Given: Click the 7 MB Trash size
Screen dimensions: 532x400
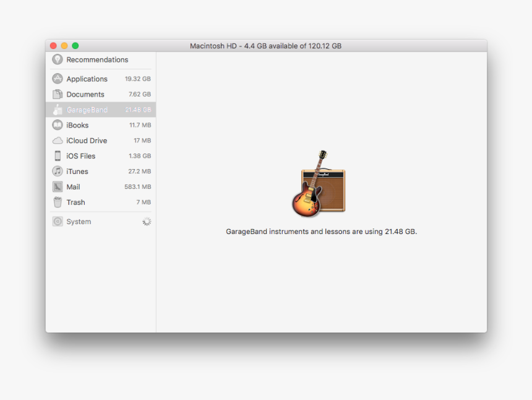Looking at the screenshot, I should coord(144,202).
